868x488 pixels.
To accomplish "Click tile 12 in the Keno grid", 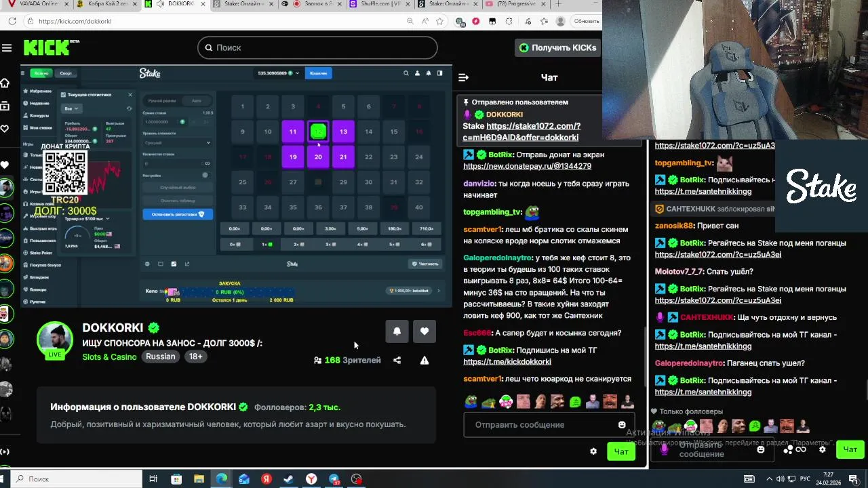I will (x=318, y=131).
